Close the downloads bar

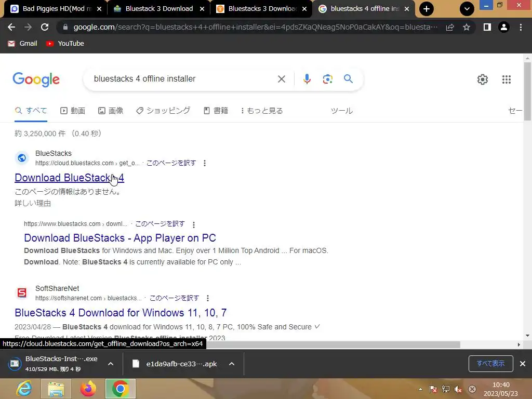point(523,364)
